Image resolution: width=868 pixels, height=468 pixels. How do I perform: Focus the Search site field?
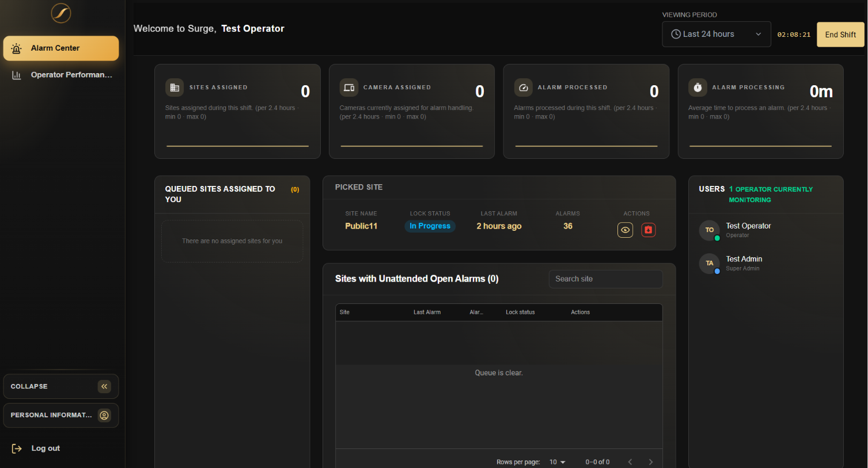coord(605,279)
